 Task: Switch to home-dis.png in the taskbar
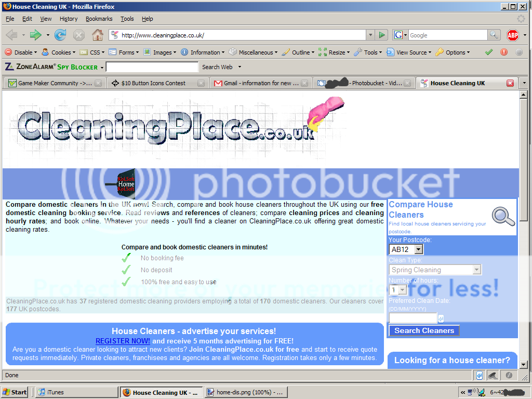pyautogui.click(x=246, y=392)
